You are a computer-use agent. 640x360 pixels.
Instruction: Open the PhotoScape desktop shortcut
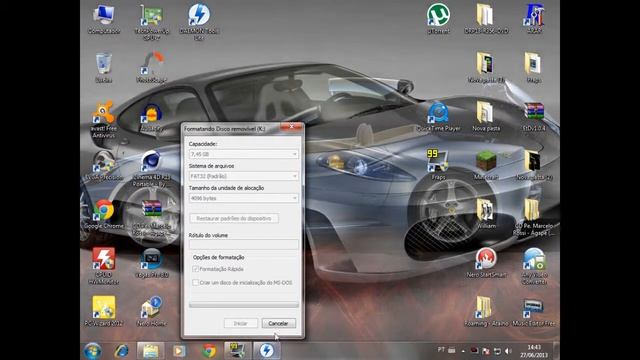151,67
